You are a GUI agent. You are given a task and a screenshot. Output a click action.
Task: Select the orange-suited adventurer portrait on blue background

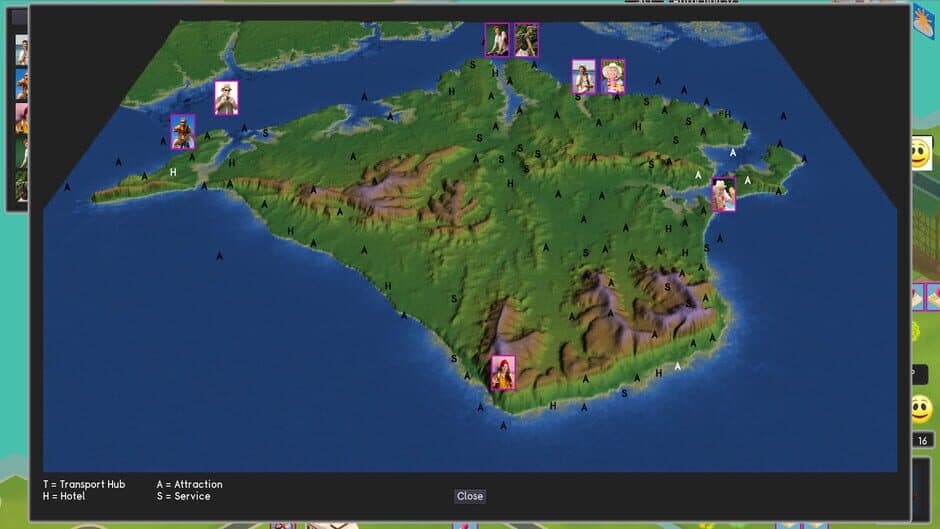click(182, 132)
